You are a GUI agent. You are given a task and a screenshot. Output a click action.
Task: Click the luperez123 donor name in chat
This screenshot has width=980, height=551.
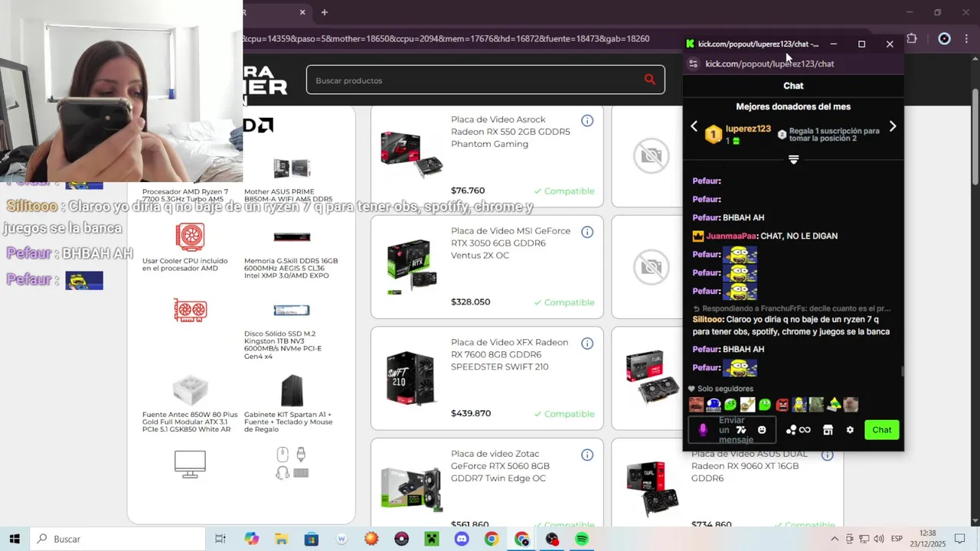click(748, 129)
